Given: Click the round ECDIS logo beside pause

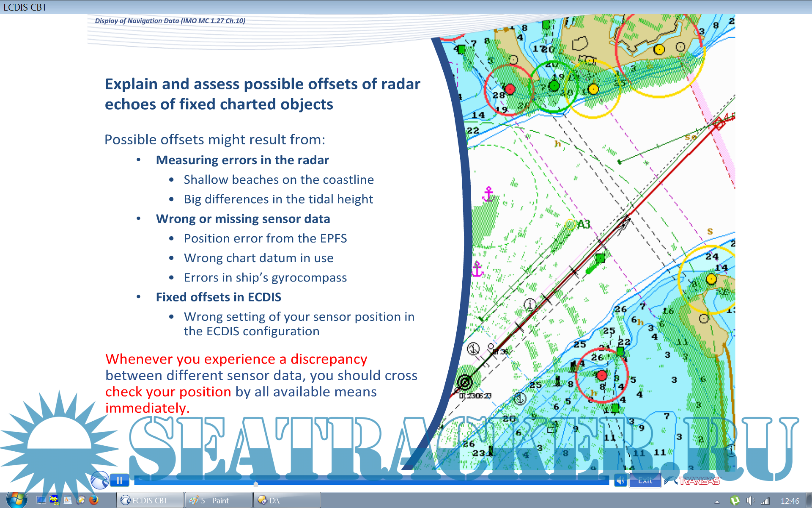Looking at the screenshot, I should pos(100,480).
